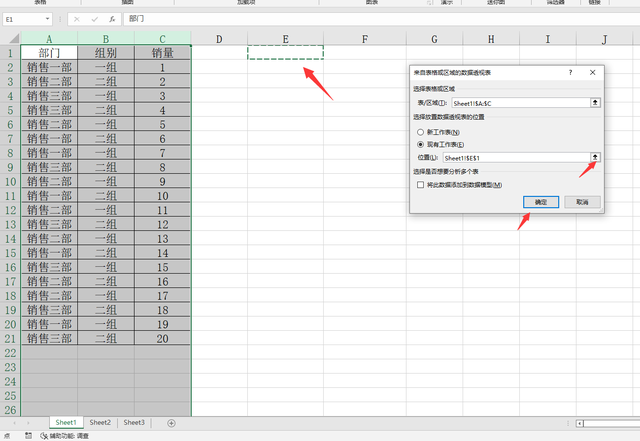Screen dimensions: 640x441
Task: Switch to Sheet1 tab
Action: coord(66,423)
